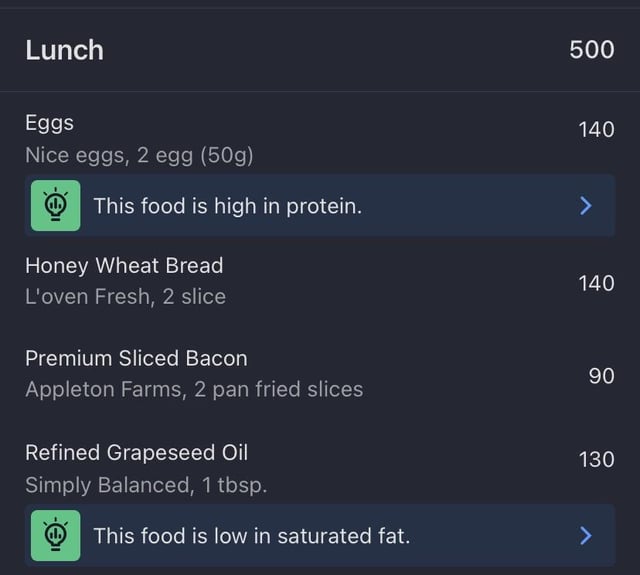Tap the lightbulb icon beside low in saturated fat
The width and height of the screenshot is (640, 575).
click(x=56, y=535)
